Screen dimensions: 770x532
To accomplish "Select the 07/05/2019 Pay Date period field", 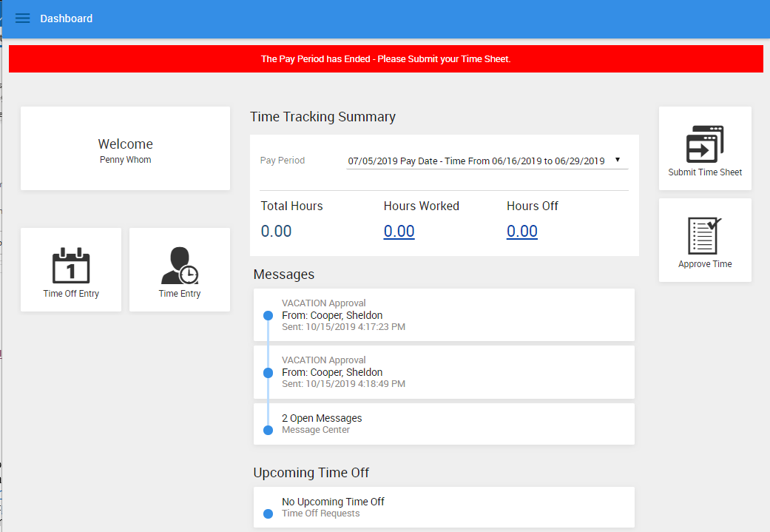I will [x=487, y=161].
